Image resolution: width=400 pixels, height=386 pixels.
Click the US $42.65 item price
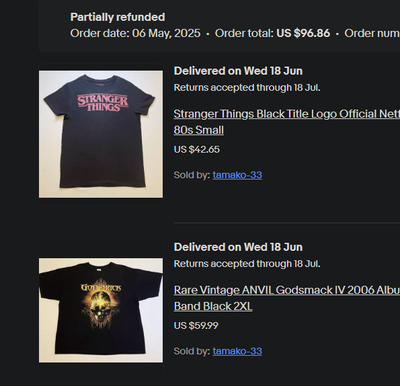(197, 149)
